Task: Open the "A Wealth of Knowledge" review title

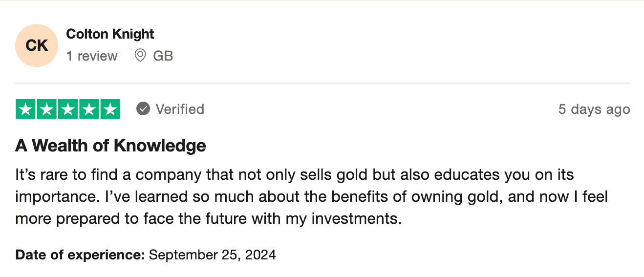Action: 110,146
